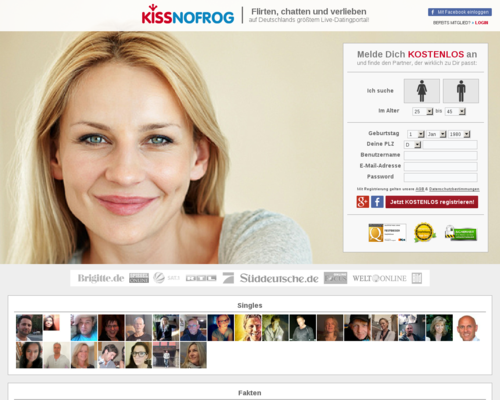Open the yellow-background smiling man thumbnail
Screen dimensions: 500x400
pos(248,328)
